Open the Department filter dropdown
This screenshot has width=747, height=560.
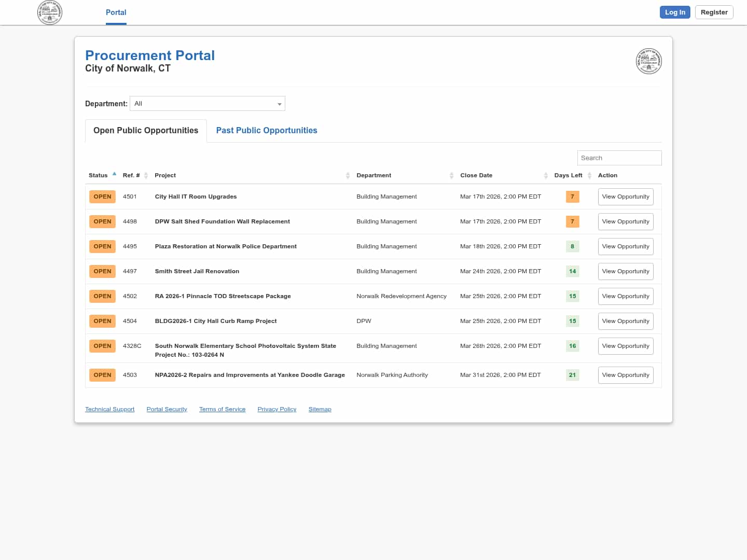tap(208, 104)
